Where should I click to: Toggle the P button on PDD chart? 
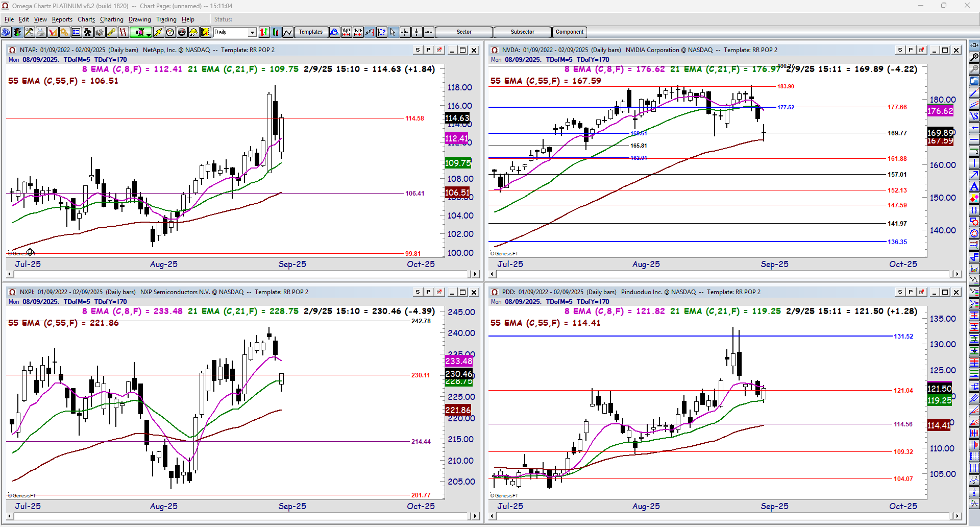point(911,292)
